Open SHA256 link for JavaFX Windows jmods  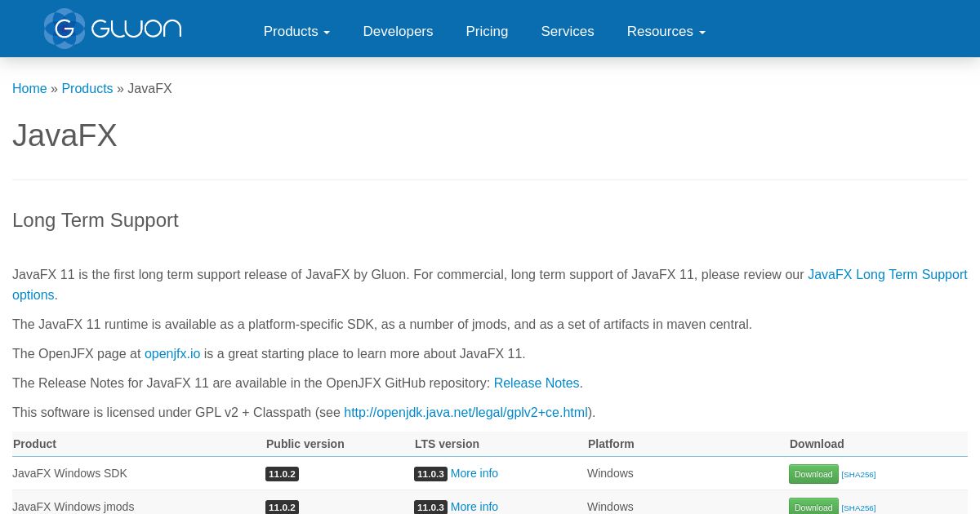click(858, 508)
